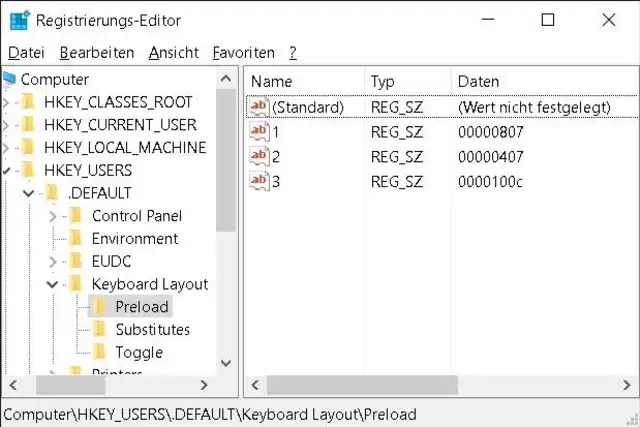Click the Toggle folder icon
The width and height of the screenshot is (640, 427).
(99, 352)
